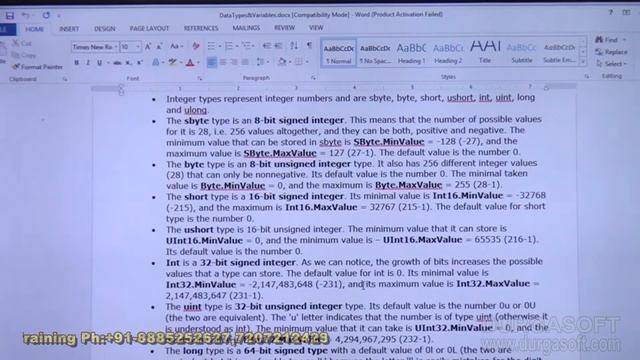Click the Shading paint bucket icon
Viewport: 640px width, 360px height.
[x=281, y=62]
